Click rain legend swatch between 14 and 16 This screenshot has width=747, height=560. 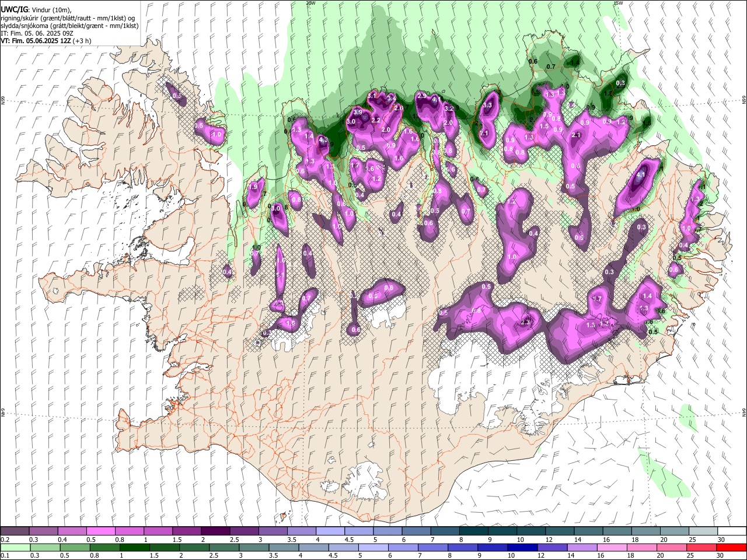581,547
